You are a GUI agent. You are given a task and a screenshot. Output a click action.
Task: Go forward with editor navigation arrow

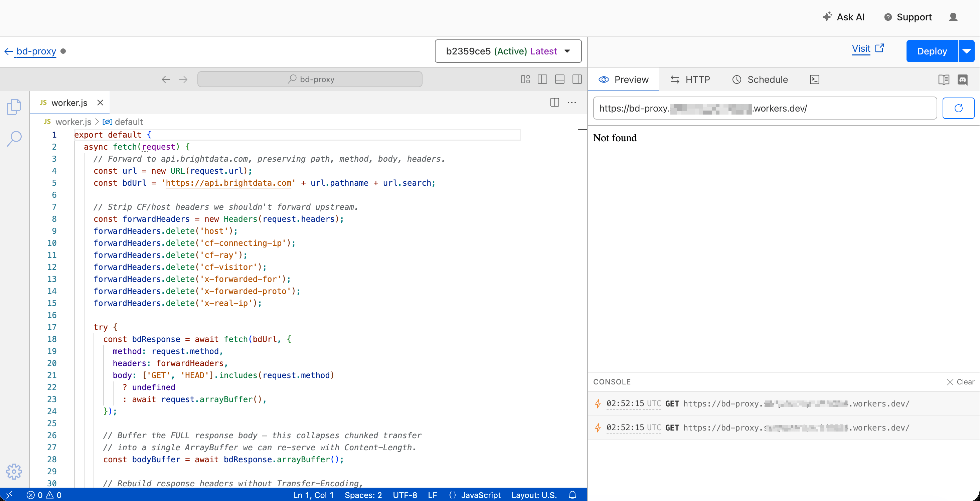pyautogui.click(x=183, y=79)
